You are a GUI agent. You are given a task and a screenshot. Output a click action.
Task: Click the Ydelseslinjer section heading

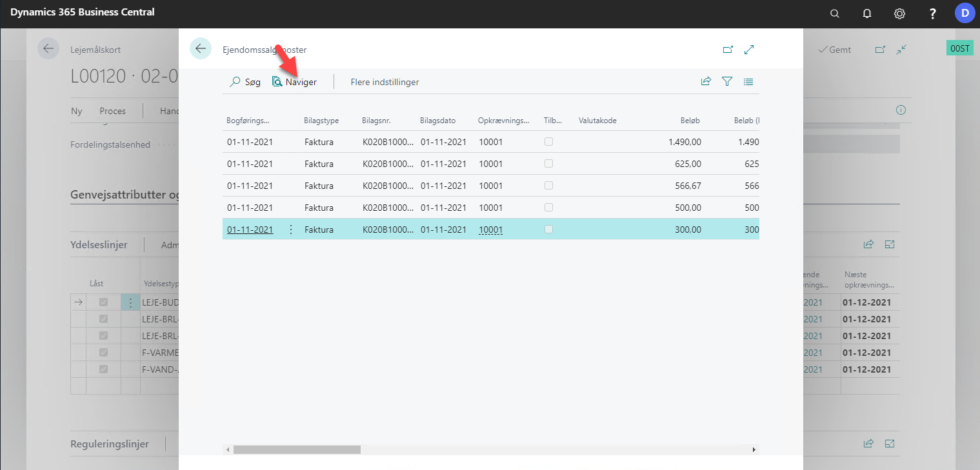click(99, 245)
